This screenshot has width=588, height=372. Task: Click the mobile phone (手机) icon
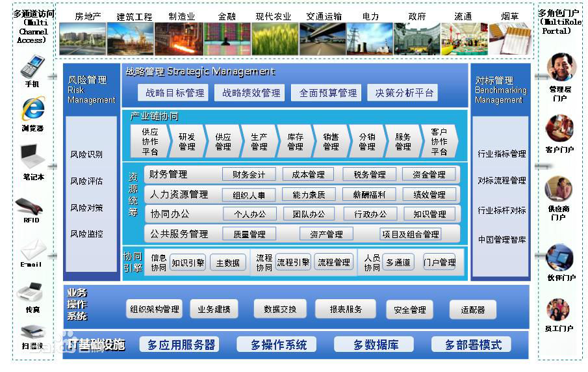point(32,67)
